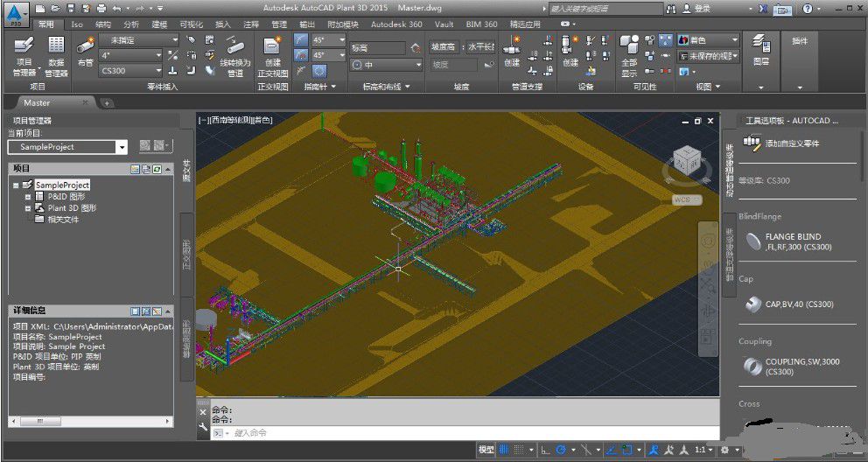Toggle the second compass button below it
The height and width of the screenshot is (462, 868).
pyautogui.click(x=301, y=55)
